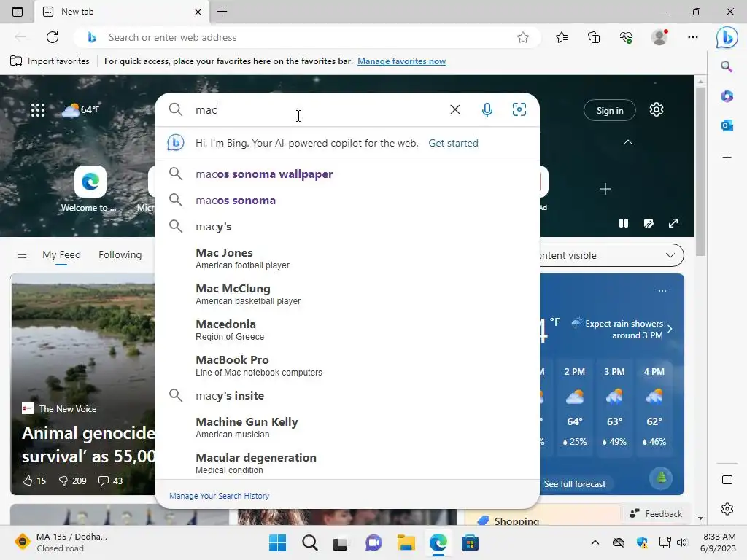This screenshot has width=747, height=560.
Task: Open weather card more options ellipsis
Action: (x=662, y=290)
